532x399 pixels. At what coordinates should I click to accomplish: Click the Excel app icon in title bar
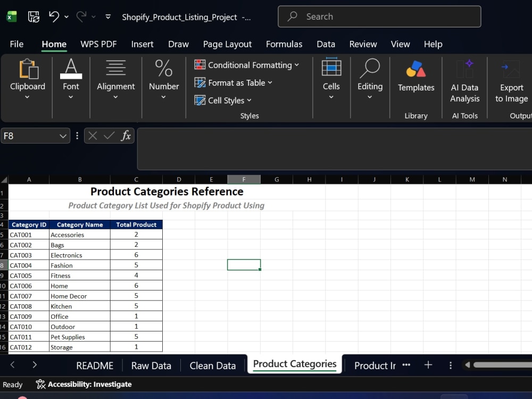[x=12, y=16]
